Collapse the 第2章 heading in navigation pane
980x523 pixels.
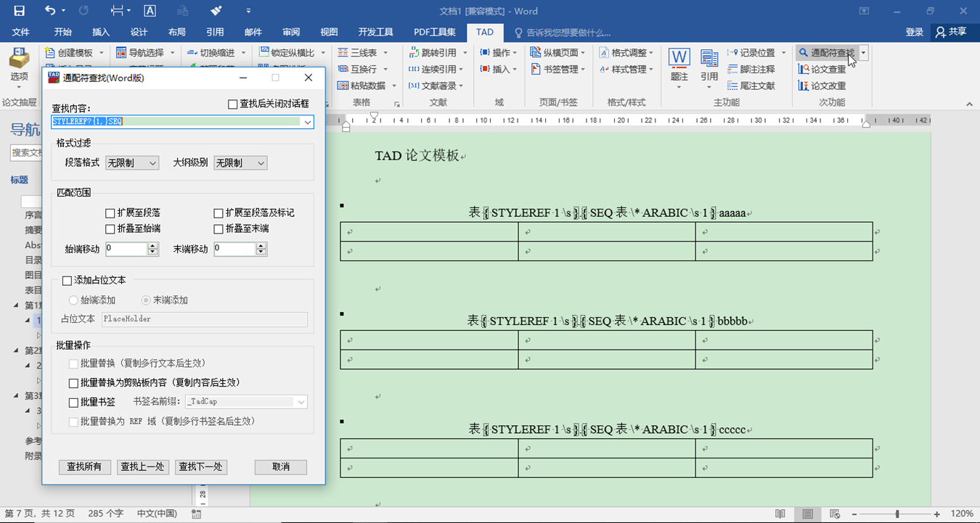click(x=17, y=350)
